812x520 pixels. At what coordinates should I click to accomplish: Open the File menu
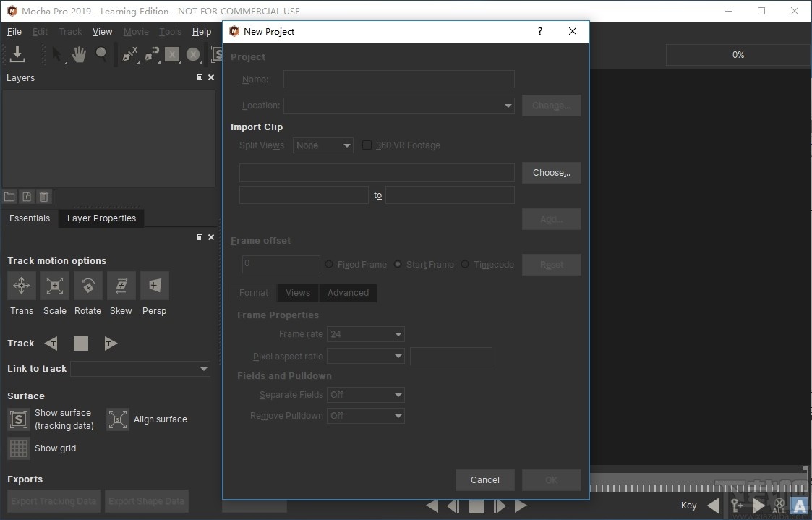point(14,32)
